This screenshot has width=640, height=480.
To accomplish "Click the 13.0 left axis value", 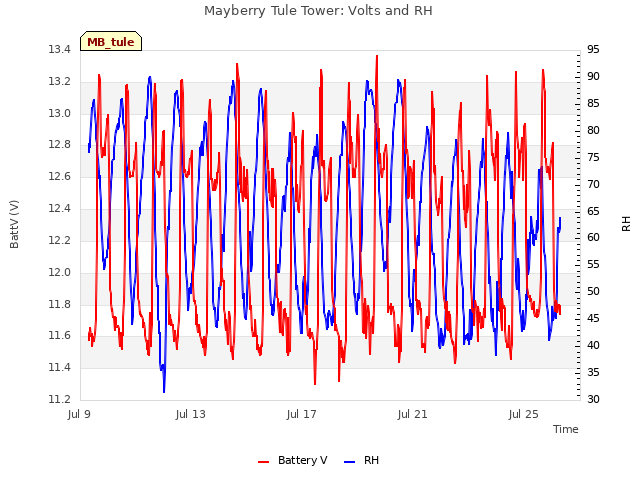I will [60, 113].
